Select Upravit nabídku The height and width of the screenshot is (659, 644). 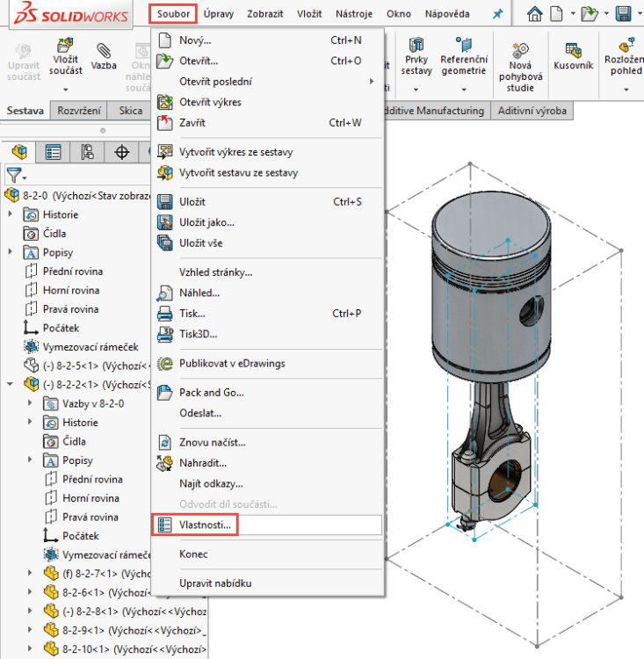[267, 583]
